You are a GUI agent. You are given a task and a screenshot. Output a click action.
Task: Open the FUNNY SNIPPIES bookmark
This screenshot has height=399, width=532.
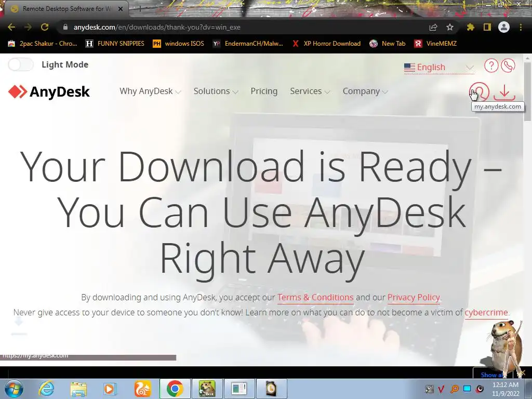click(x=115, y=44)
